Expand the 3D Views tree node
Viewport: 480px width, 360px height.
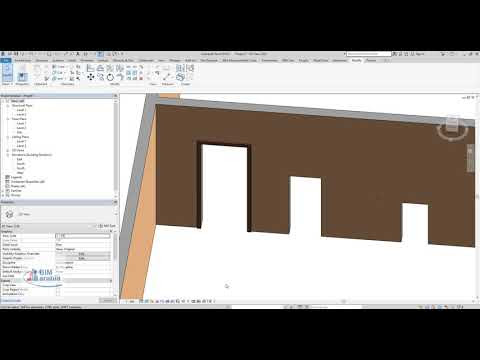(x=8, y=150)
